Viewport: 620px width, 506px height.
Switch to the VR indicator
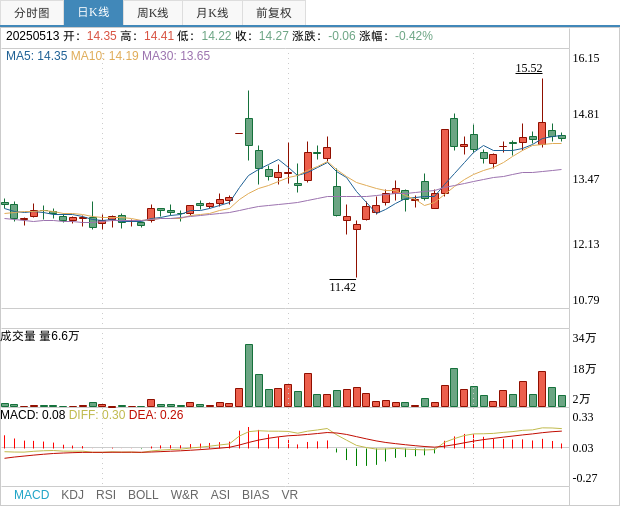[289, 495]
